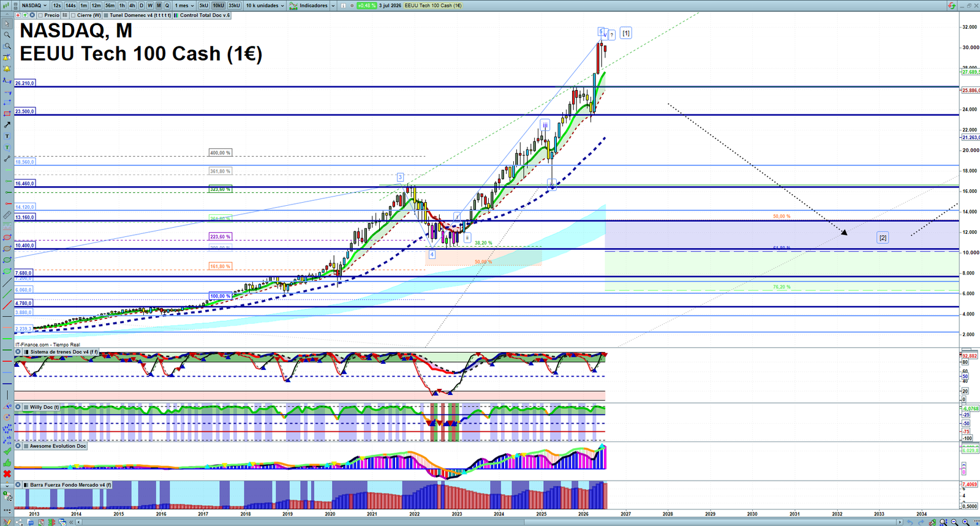Expand the Indicadores dropdown arrow
The image size is (980, 526).
click(x=333, y=6)
